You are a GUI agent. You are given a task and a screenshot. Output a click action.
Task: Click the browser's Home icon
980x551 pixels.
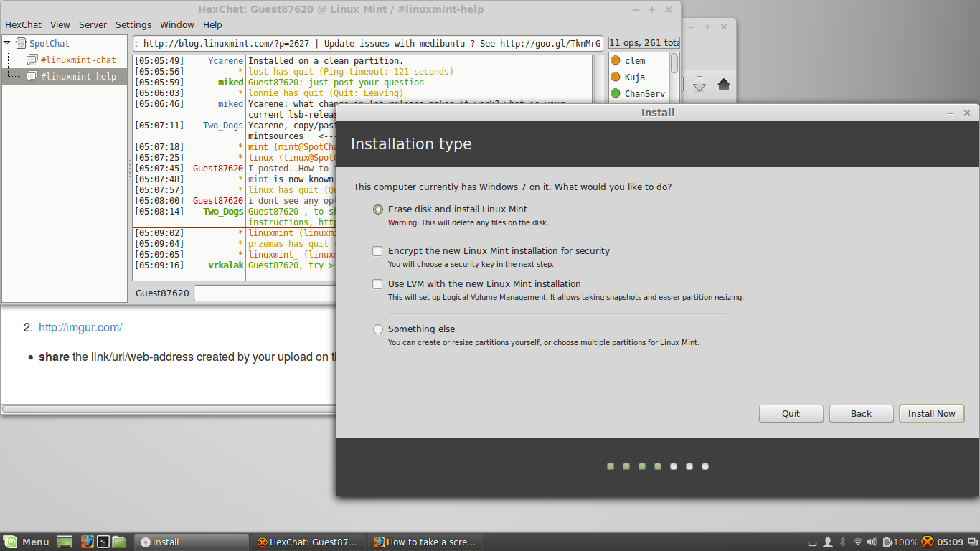point(723,84)
